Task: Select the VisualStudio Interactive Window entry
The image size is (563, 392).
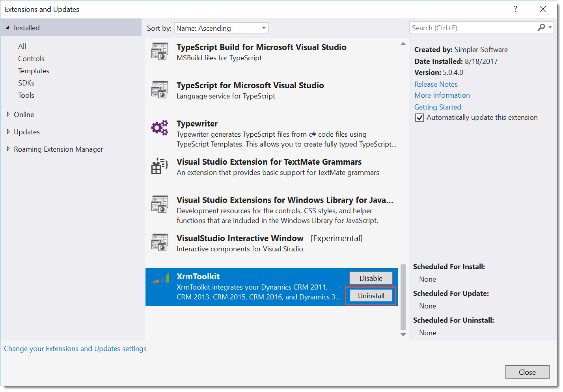Action: point(240,238)
